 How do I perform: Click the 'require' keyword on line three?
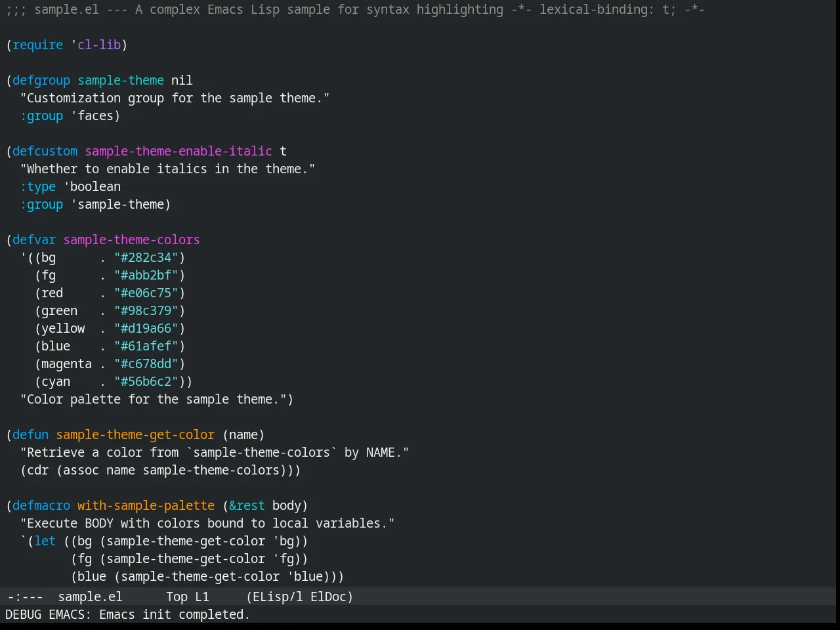[x=38, y=45]
